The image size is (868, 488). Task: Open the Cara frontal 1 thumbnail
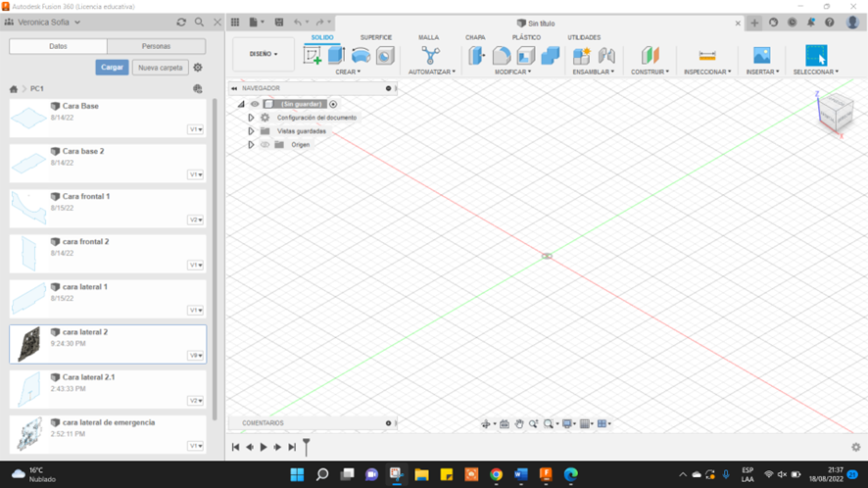[x=28, y=208]
